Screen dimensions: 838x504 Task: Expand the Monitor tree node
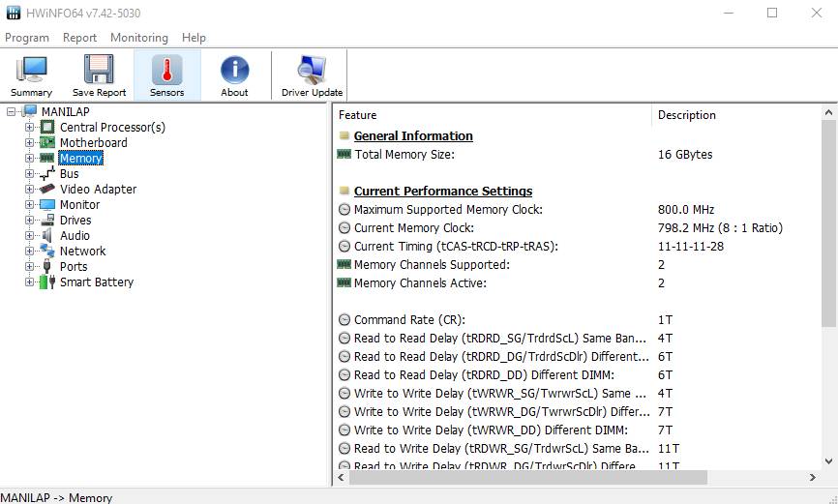click(29, 205)
